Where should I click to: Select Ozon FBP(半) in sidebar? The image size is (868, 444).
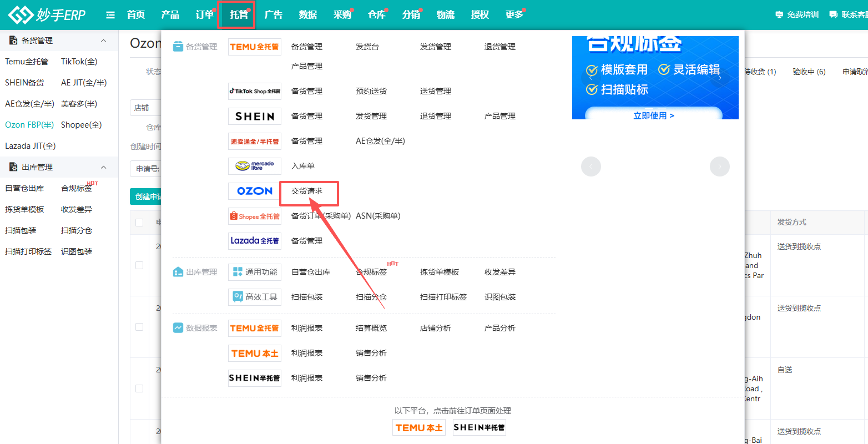pos(29,125)
